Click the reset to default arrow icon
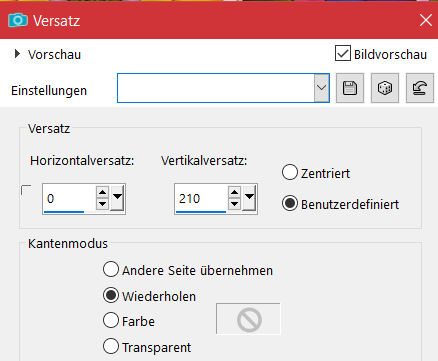Viewport: 438px width, 361px height. click(420, 88)
